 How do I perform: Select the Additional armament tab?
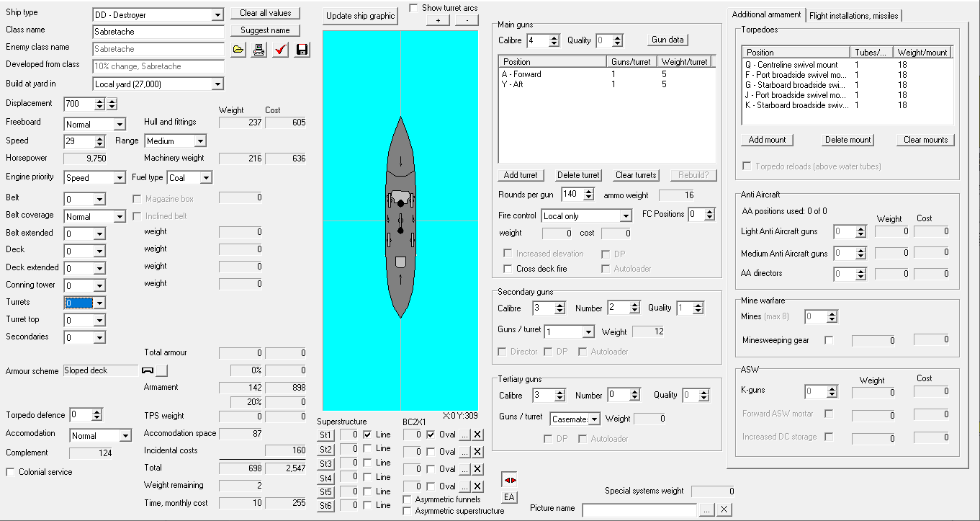click(766, 14)
